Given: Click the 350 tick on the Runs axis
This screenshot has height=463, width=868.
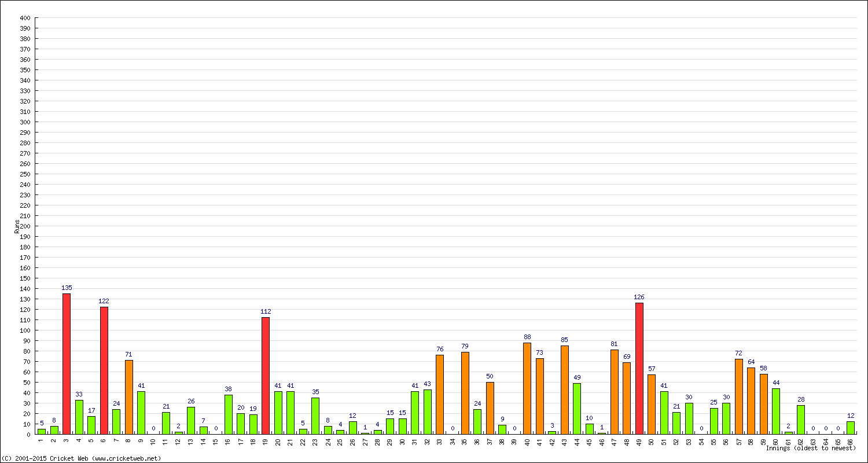Looking at the screenshot, I should pyautogui.click(x=24, y=70).
